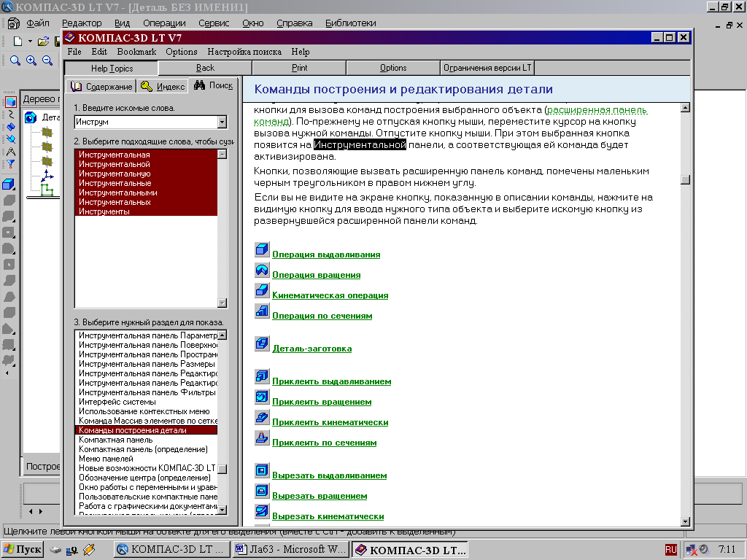Click the icon beside Приклеить кинематически

(262, 417)
